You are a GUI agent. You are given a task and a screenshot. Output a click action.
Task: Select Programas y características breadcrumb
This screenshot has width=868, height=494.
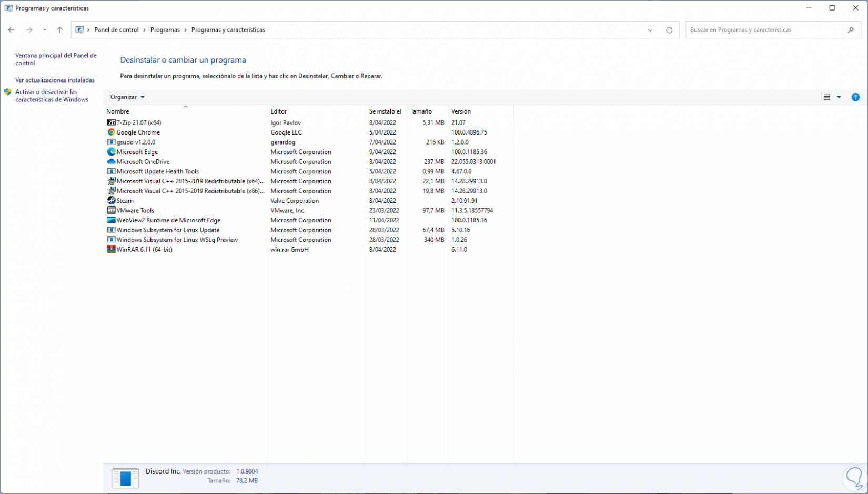[x=228, y=30]
